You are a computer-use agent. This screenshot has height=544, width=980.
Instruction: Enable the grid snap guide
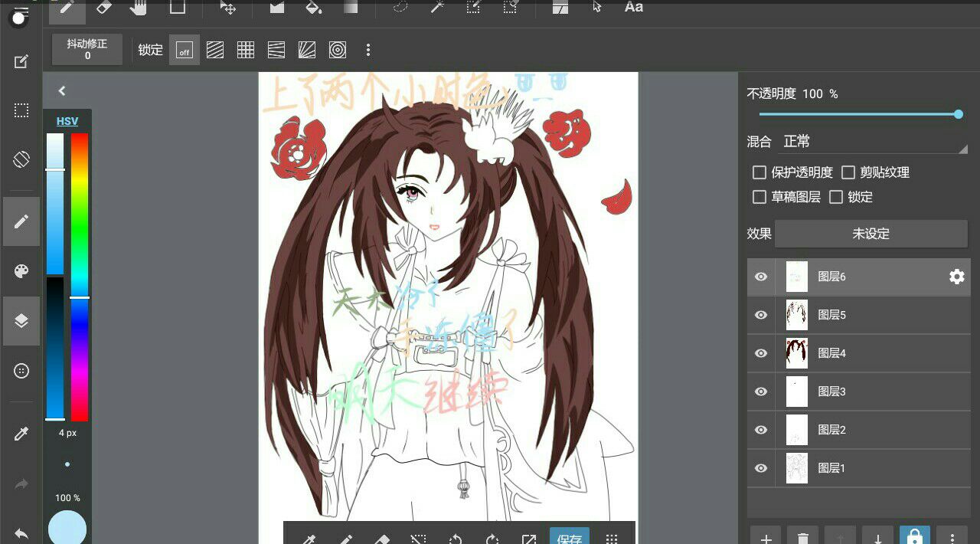(246, 51)
